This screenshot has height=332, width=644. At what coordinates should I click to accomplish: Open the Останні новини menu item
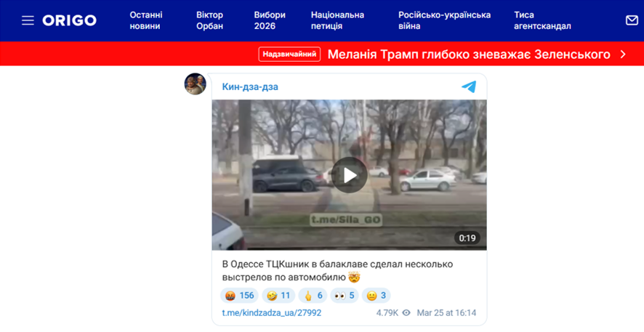pos(146,20)
